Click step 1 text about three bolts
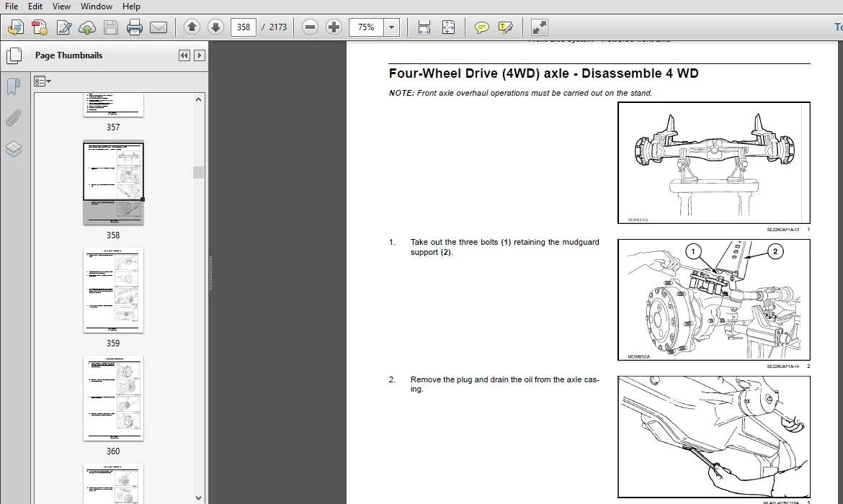Viewport: 843px width, 504px height. (505, 247)
